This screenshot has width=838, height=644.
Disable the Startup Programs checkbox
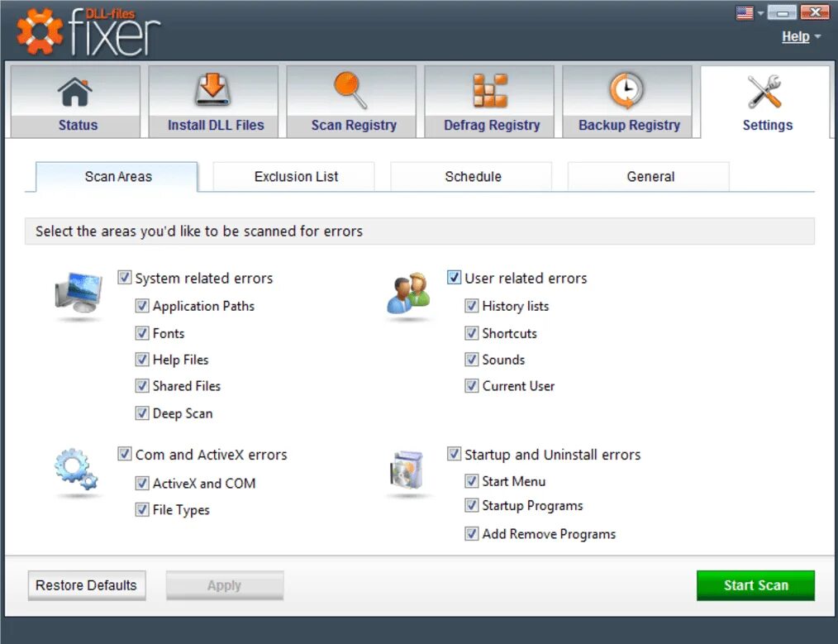(471, 505)
